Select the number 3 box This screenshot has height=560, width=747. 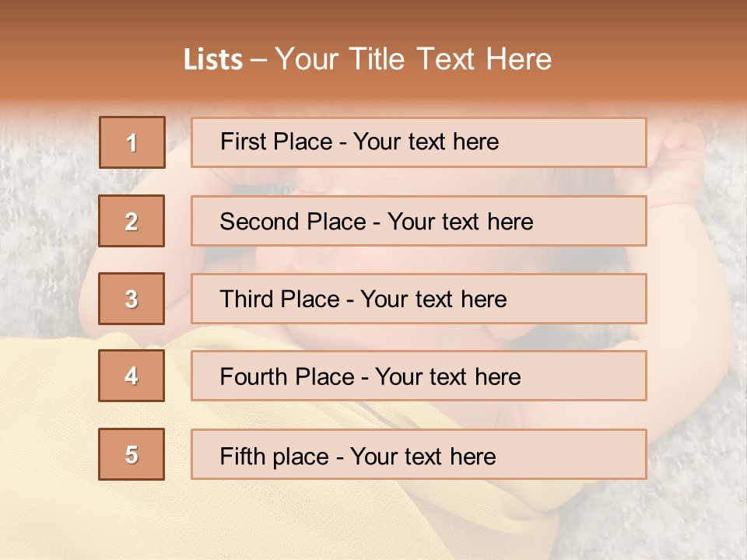click(x=132, y=299)
